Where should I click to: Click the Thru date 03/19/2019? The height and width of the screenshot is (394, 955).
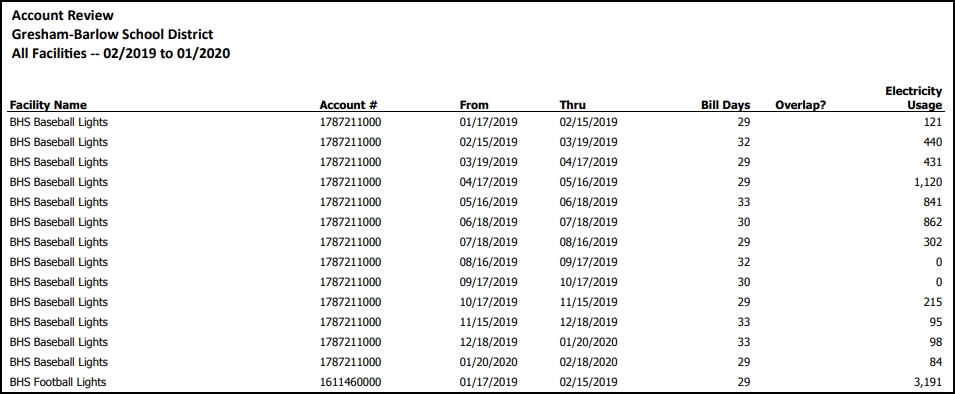click(x=588, y=142)
